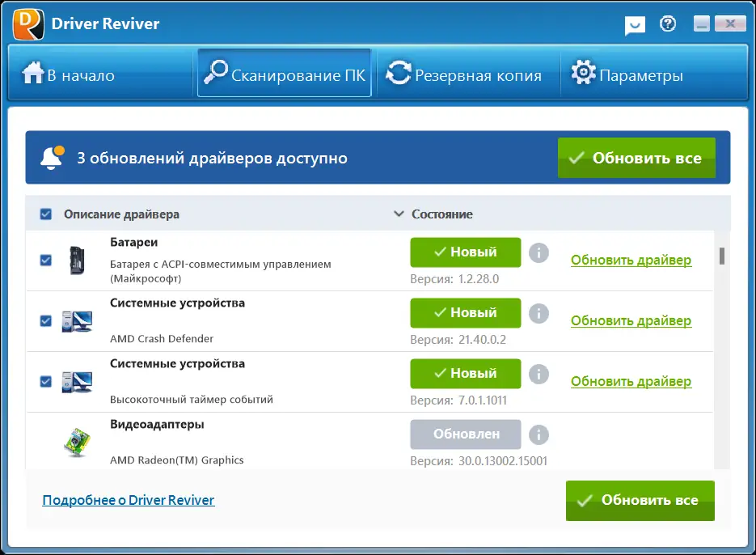Toggle the select-all checkbox in the header
The image size is (756, 555).
pos(46,214)
